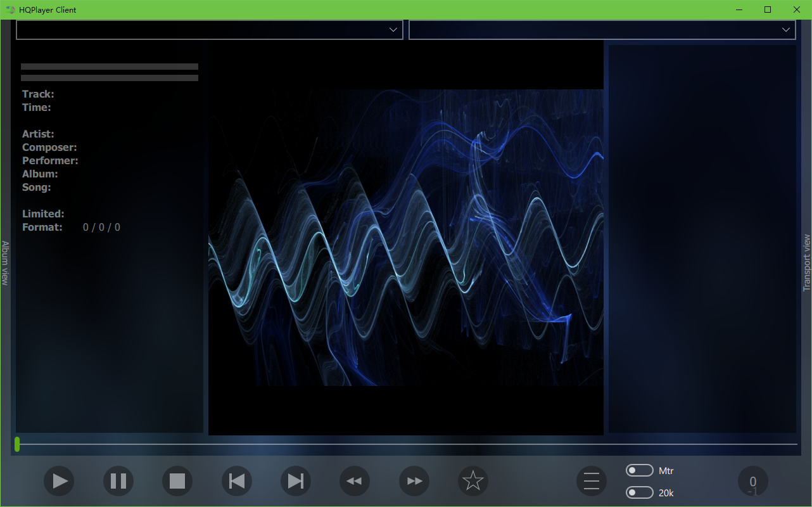Skip to the previous track
This screenshot has width=812, height=507.
click(x=236, y=481)
